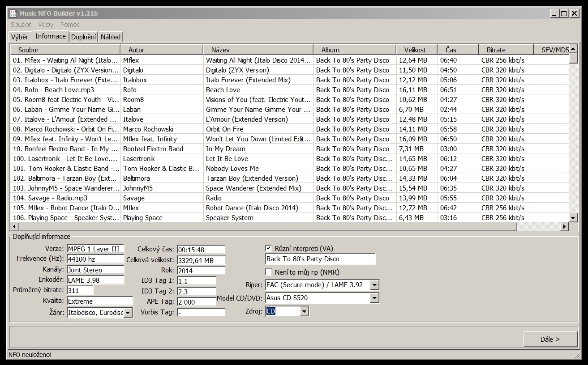This screenshot has width=588, height=365.
Task: Minimize the application window
Action: [x=554, y=13]
